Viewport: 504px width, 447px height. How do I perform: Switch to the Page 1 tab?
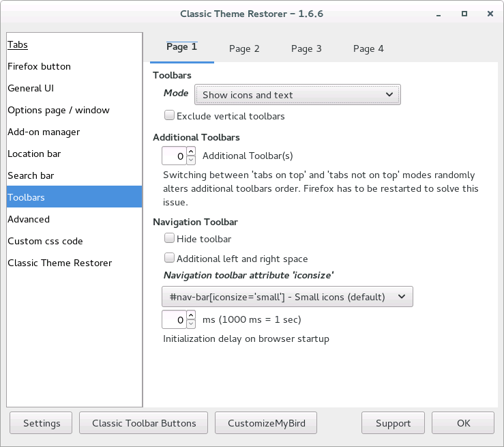[x=181, y=48]
